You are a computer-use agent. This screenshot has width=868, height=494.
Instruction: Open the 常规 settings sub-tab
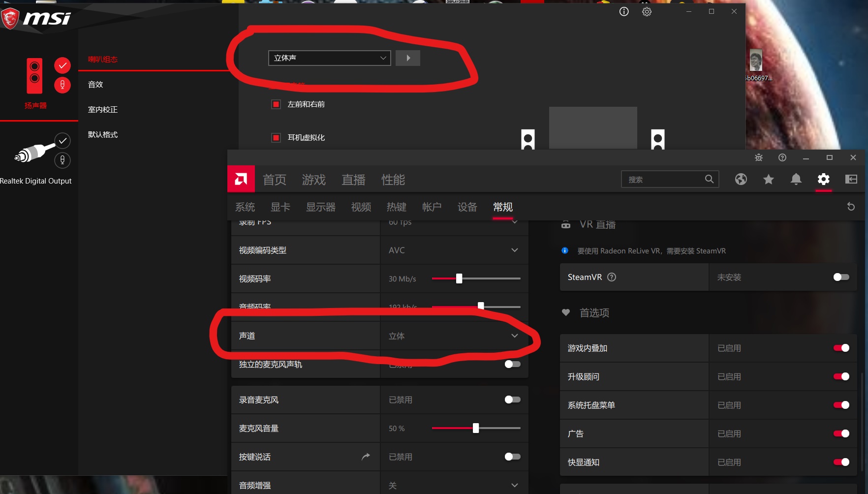pyautogui.click(x=503, y=207)
